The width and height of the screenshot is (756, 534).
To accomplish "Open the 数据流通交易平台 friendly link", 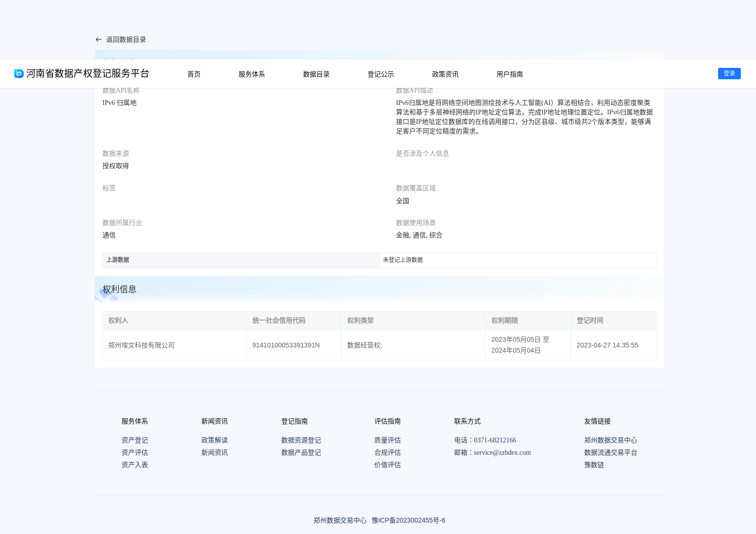I will 611,453.
